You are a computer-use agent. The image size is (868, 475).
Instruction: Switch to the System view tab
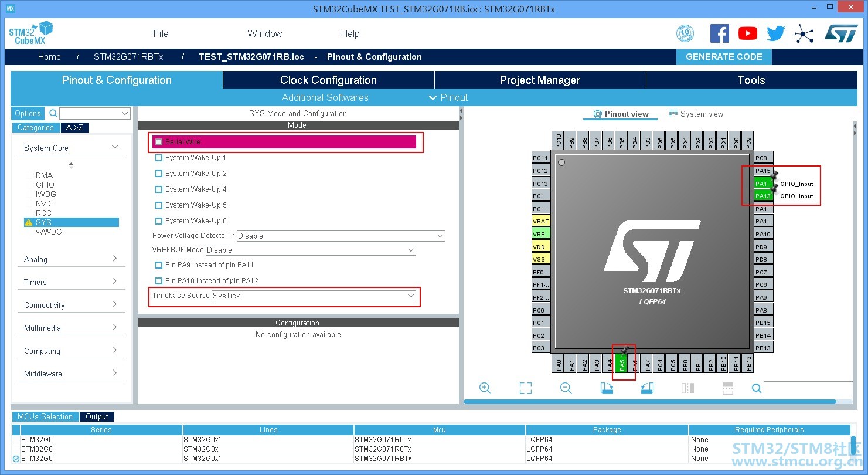(x=696, y=114)
